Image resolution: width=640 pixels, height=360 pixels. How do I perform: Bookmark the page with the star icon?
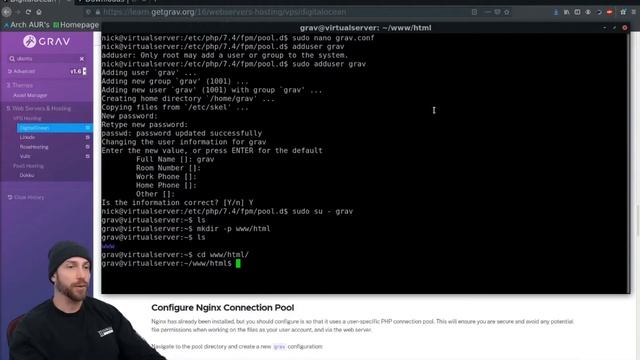[x=507, y=12]
